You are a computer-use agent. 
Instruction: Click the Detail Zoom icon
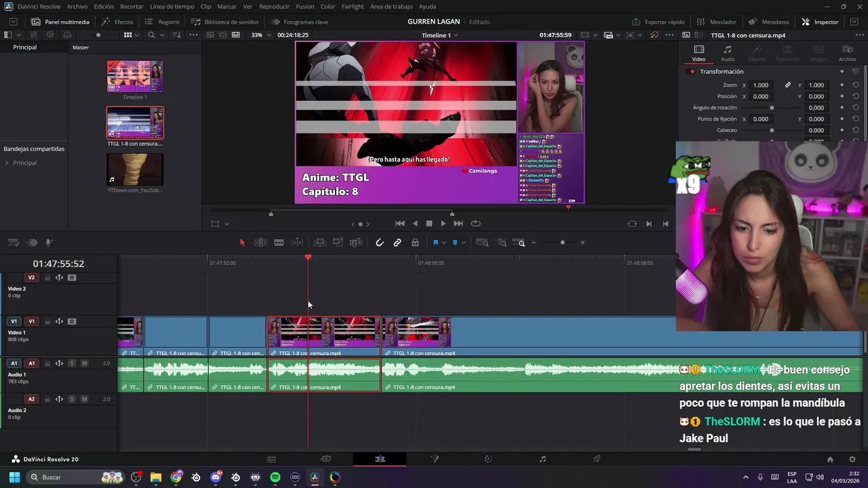pos(502,243)
